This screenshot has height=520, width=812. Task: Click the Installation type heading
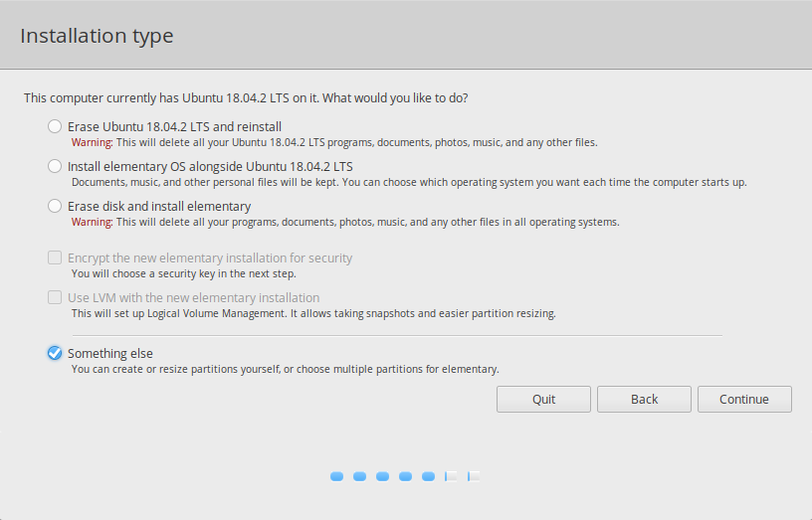(x=97, y=36)
